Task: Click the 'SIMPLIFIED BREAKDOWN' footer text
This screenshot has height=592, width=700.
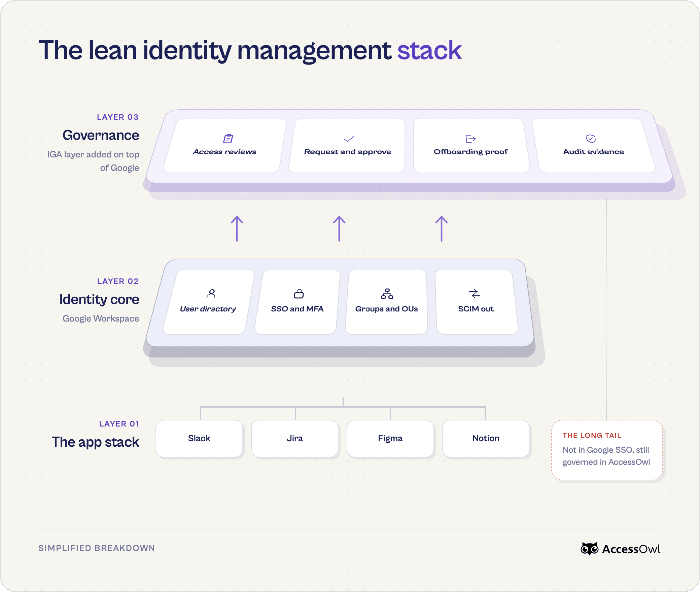Action: [x=97, y=548]
